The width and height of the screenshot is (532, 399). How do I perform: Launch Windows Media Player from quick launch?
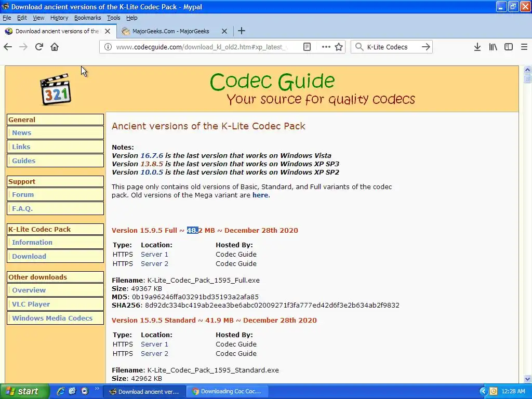[85, 391]
